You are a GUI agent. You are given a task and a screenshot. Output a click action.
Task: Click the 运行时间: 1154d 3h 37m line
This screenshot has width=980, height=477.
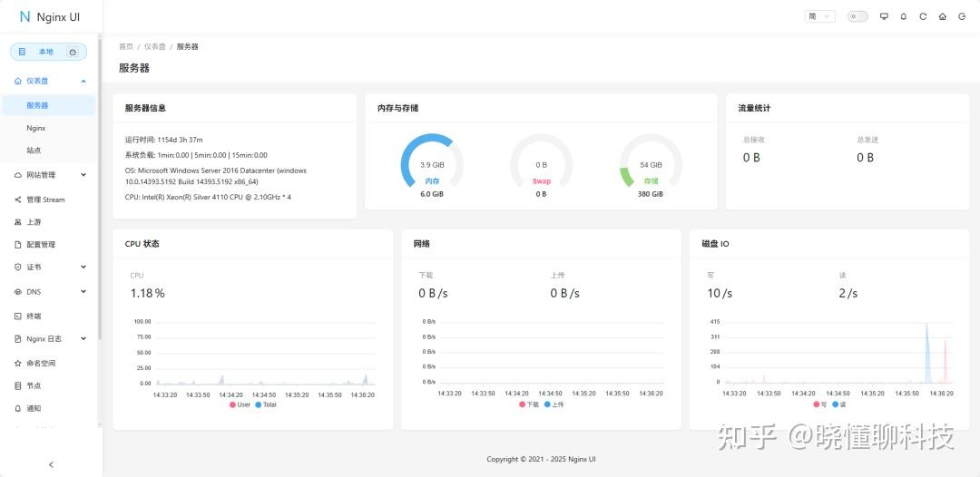(163, 140)
